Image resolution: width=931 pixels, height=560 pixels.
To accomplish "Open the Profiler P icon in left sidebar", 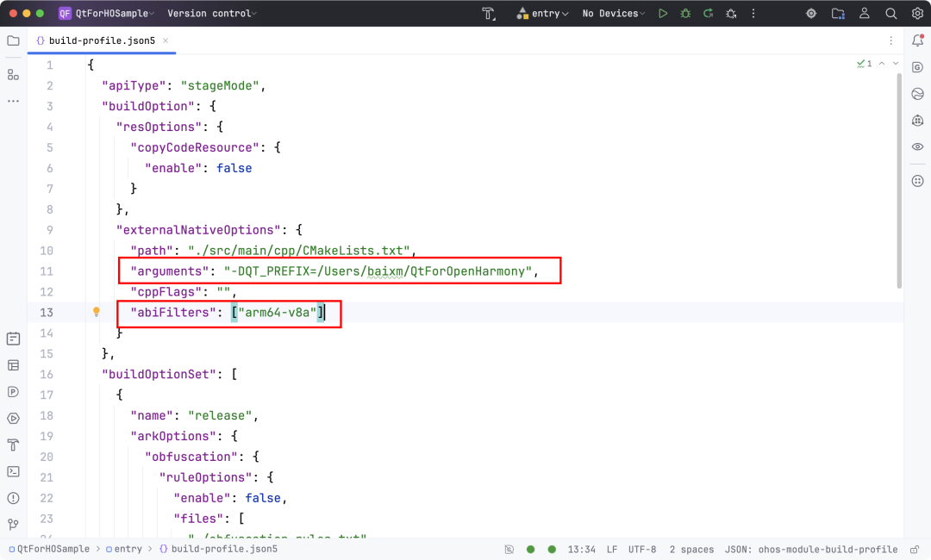I will 13,392.
